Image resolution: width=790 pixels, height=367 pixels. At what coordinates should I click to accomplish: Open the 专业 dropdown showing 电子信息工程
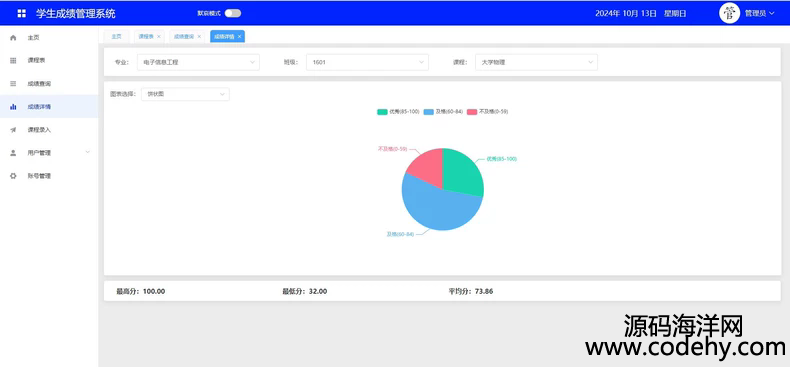point(199,63)
